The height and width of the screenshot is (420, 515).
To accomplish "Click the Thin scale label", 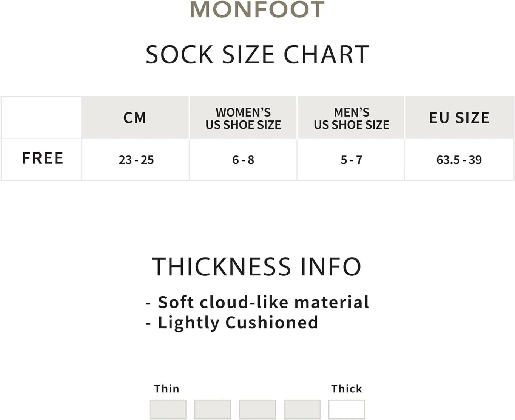I will coord(167,389).
